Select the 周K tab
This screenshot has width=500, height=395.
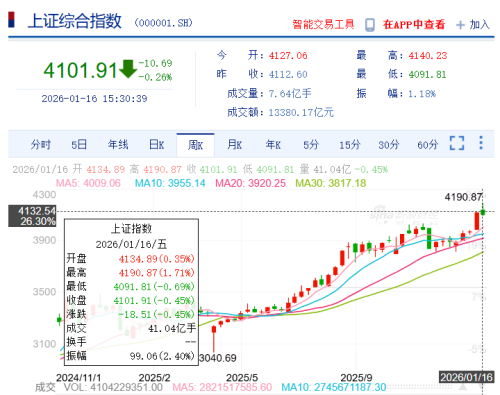click(x=195, y=145)
